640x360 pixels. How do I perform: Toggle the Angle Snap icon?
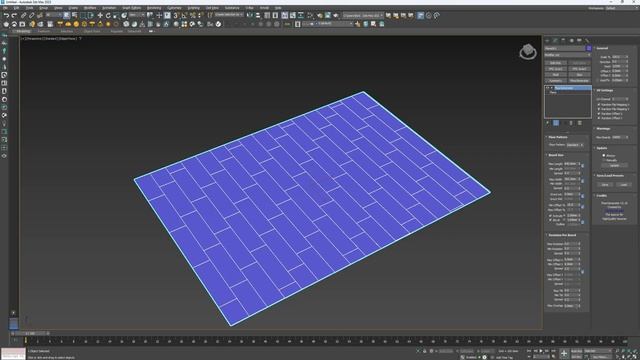click(x=184, y=16)
